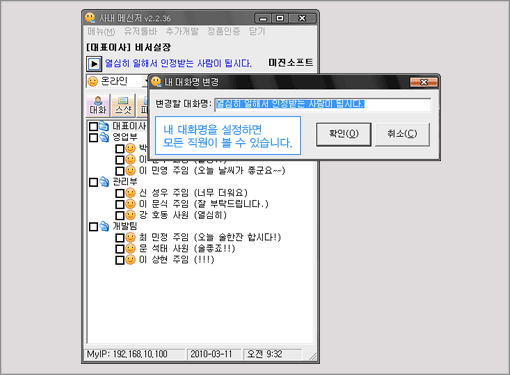Cancel with the 취소(C) button
This screenshot has width=510, height=375.
click(x=402, y=134)
